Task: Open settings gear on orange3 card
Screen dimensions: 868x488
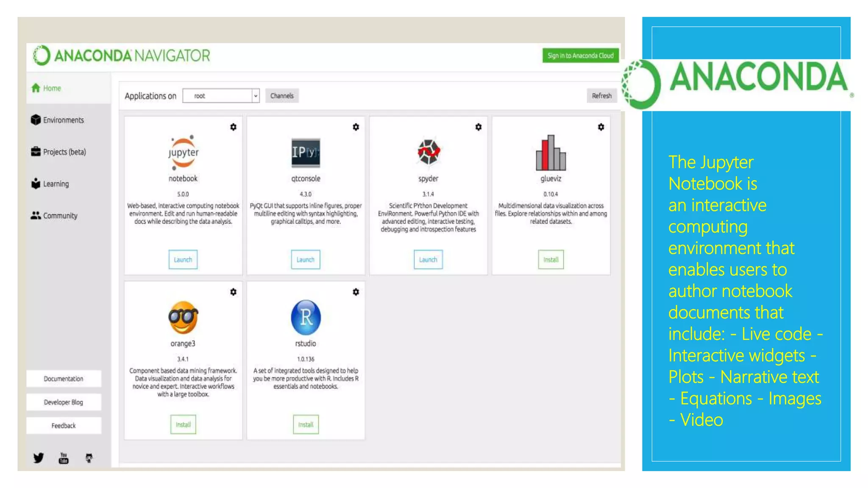Action: (x=233, y=292)
